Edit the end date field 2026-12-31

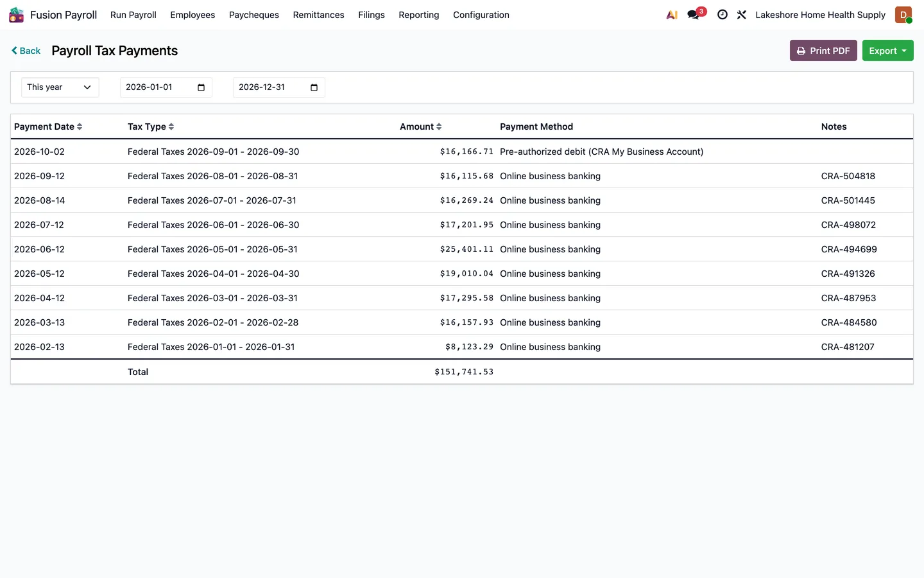tap(278, 87)
